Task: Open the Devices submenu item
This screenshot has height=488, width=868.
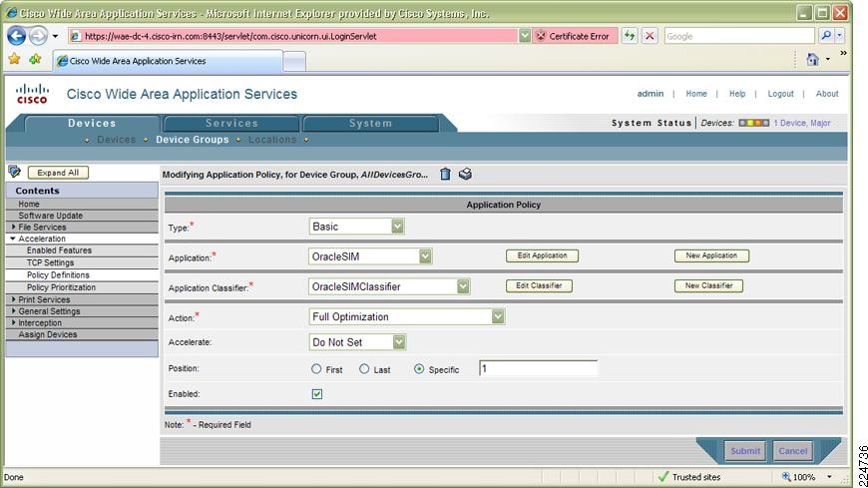Action: pyautogui.click(x=117, y=140)
